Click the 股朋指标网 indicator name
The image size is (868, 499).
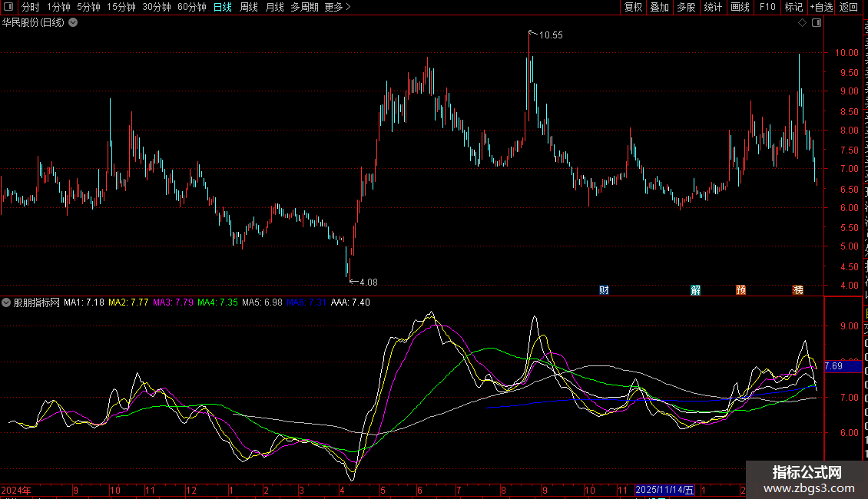[x=37, y=302]
